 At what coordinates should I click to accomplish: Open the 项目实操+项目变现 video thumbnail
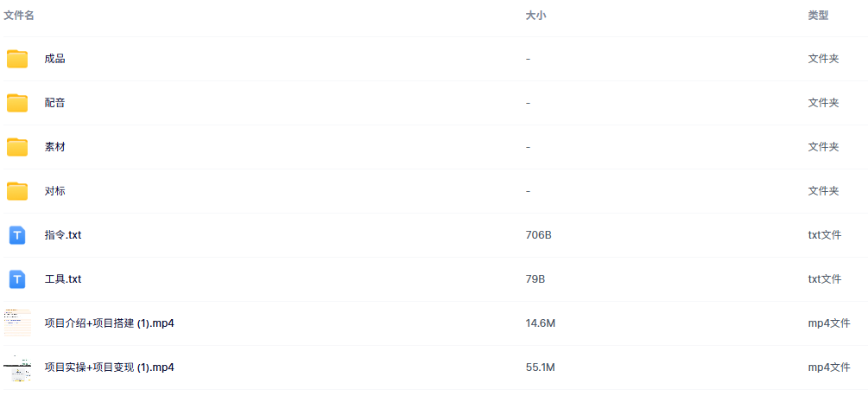coord(17,367)
